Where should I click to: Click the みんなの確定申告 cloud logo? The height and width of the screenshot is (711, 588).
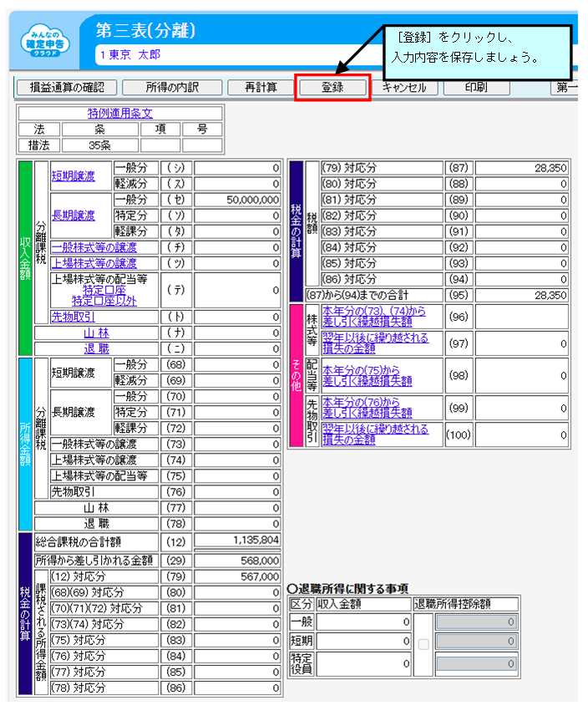coord(45,42)
